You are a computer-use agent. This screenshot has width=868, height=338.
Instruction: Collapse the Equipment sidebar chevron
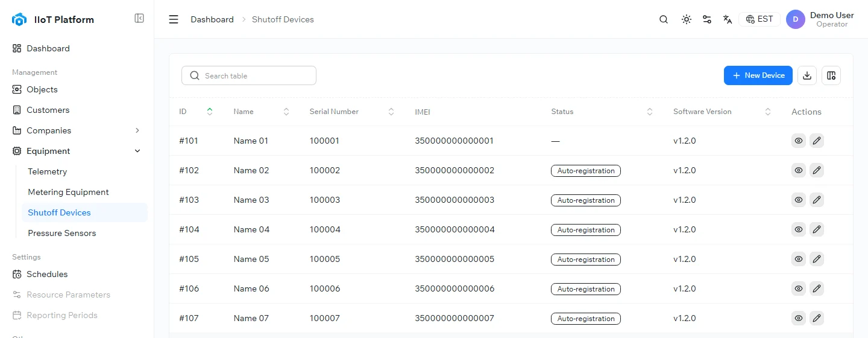137,151
